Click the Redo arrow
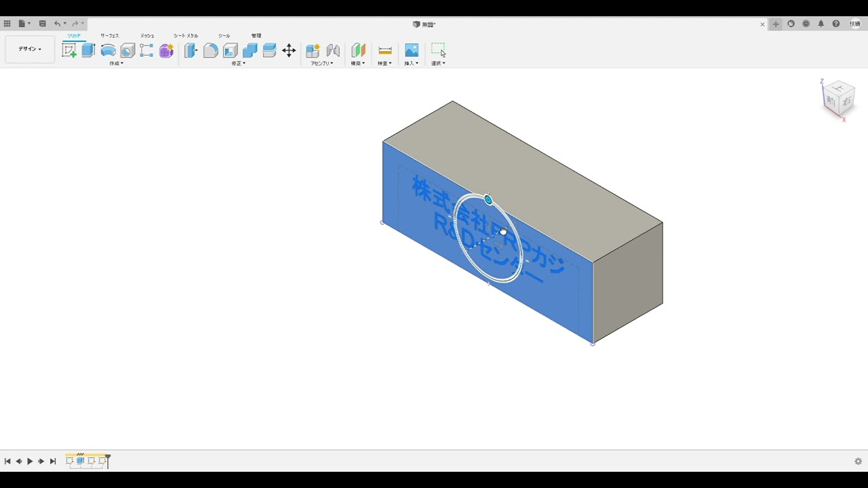868x488 pixels. click(x=75, y=24)
